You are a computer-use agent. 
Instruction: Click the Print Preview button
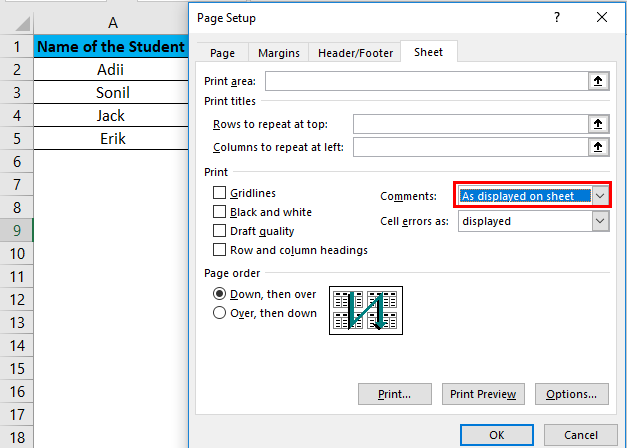483,394
